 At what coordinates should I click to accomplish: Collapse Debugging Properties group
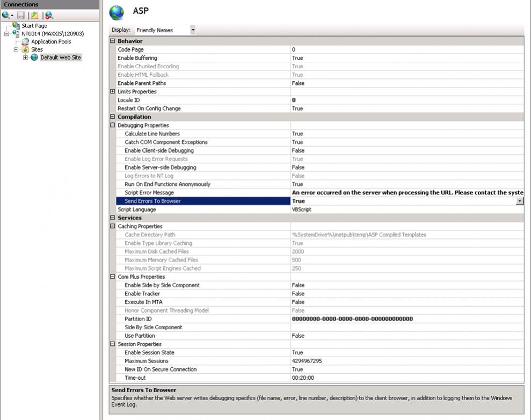click(x=113, y=125)
